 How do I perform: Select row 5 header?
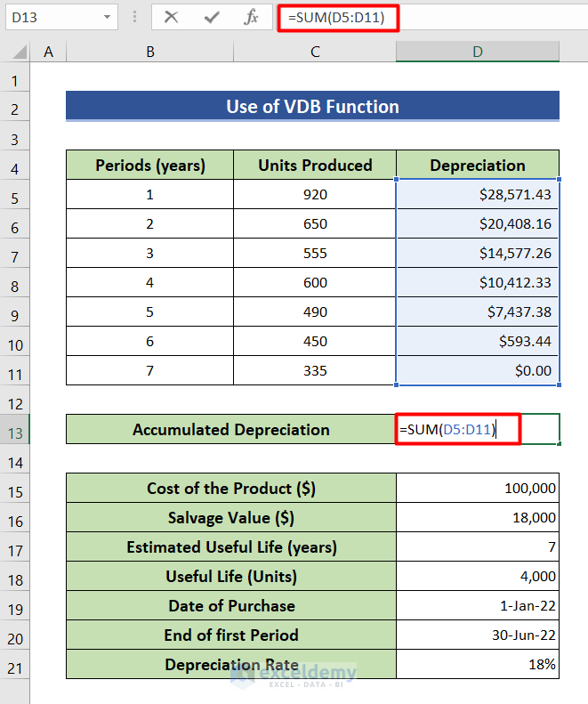point(14,198)
